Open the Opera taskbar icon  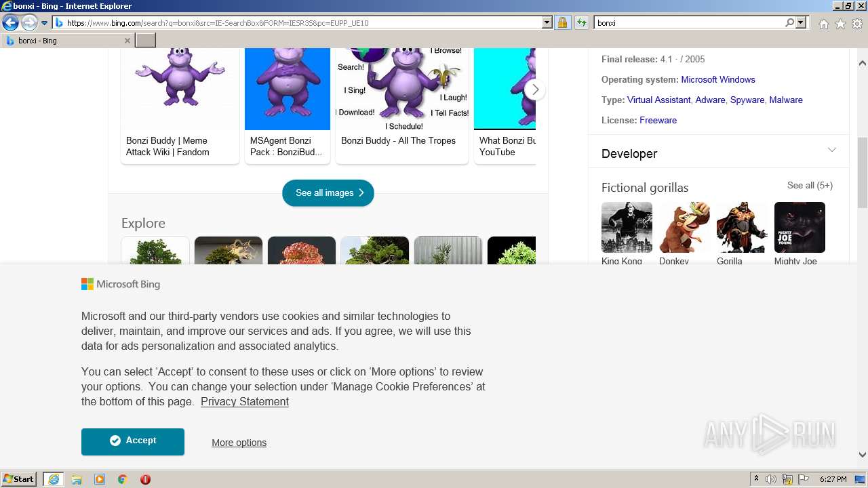coord(145,479)
